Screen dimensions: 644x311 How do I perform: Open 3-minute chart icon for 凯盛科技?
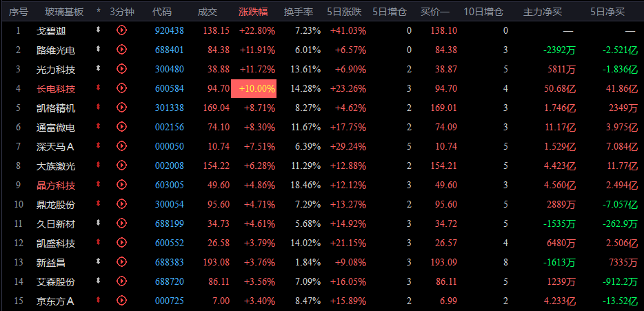pyautogui.click(x=121, y=243)
